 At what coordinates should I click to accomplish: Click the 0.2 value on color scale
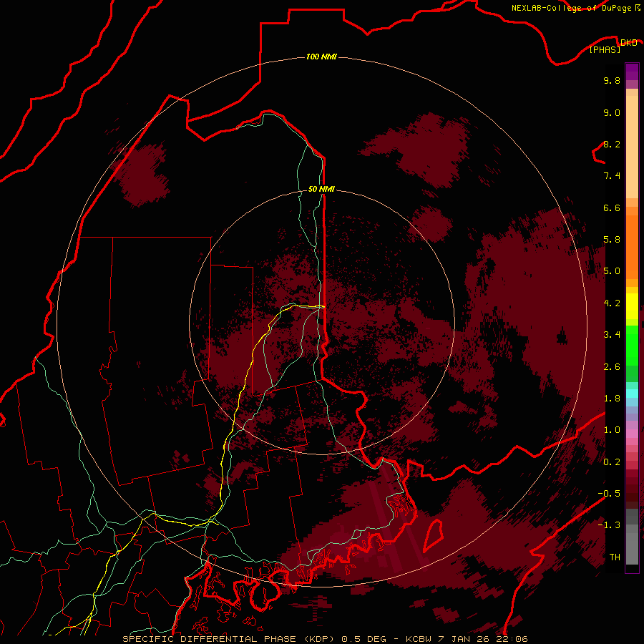(612, 462)
